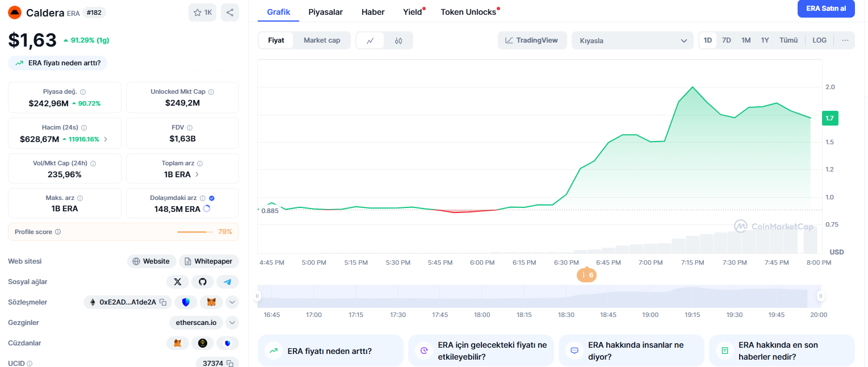Open the blue shield wallet in Cüzdanlar

(228, 343)
